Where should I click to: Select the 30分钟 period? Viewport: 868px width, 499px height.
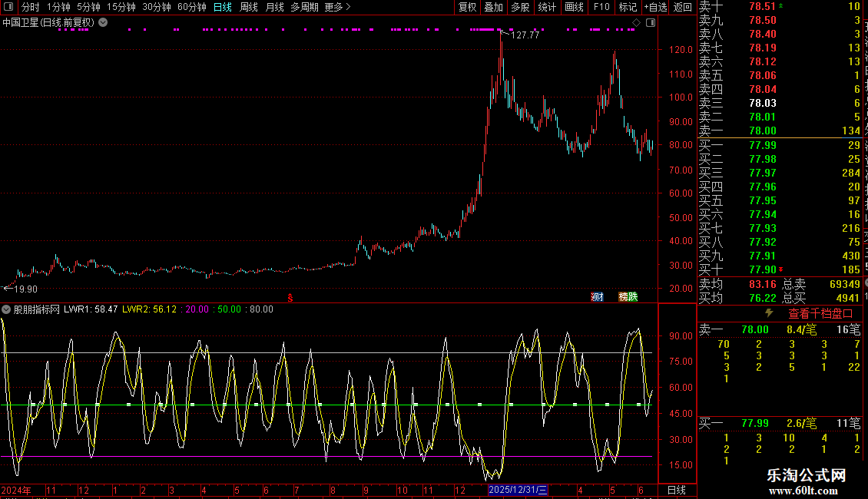tap(157, 7)
